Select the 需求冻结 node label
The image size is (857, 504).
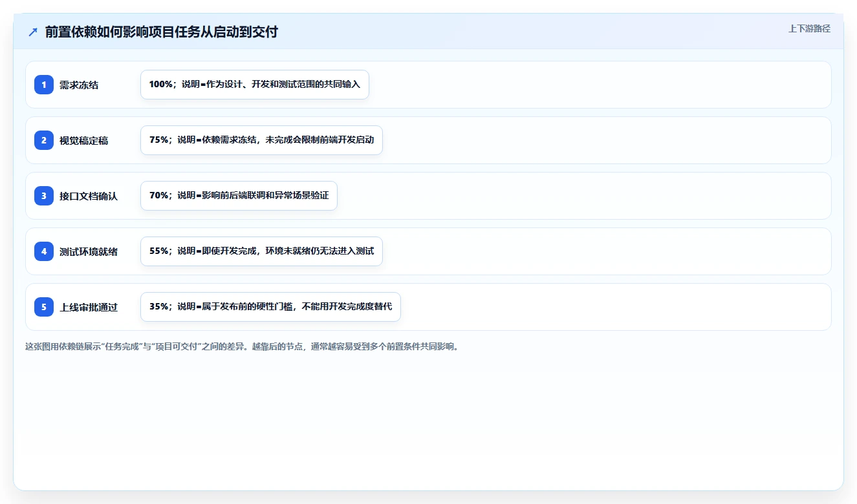point(79,85)
